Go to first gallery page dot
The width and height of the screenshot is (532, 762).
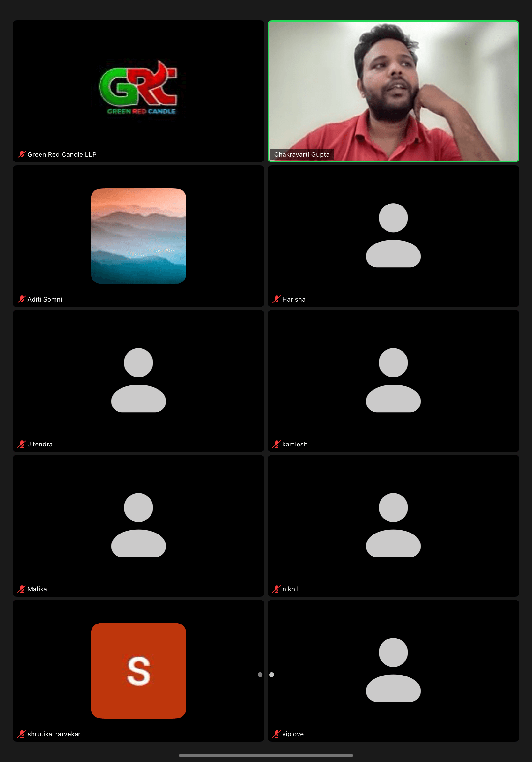coord(260,675)
